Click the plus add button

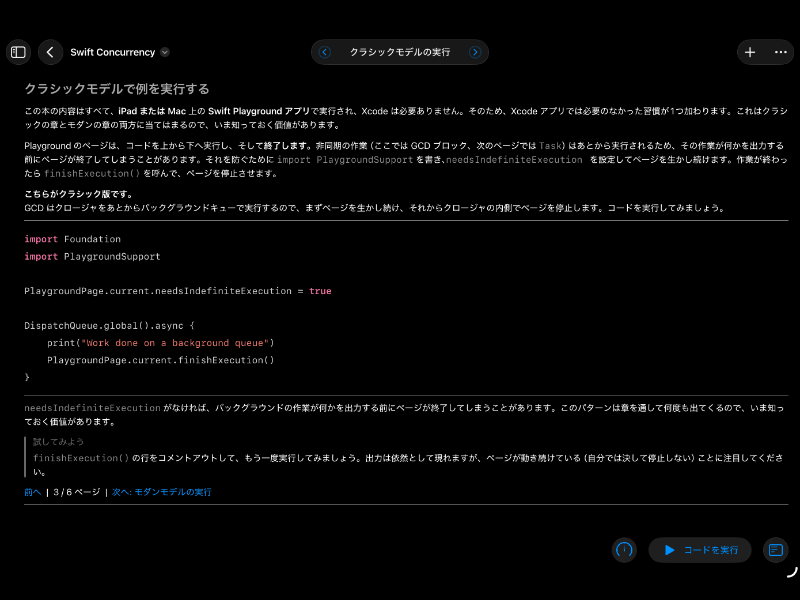750,52
